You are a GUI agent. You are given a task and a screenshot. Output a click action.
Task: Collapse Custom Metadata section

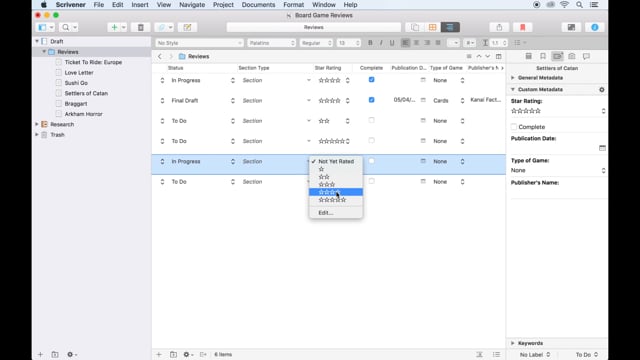coord(513,89)
